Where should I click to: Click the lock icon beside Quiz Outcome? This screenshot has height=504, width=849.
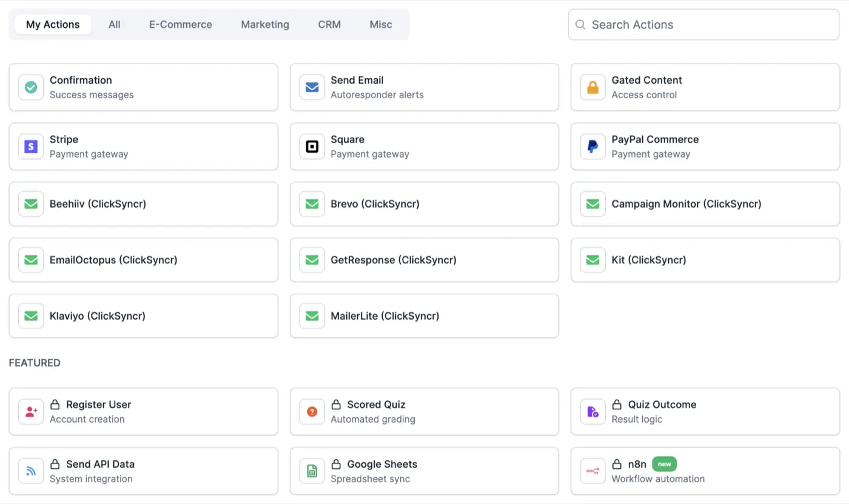pos(617,405)
